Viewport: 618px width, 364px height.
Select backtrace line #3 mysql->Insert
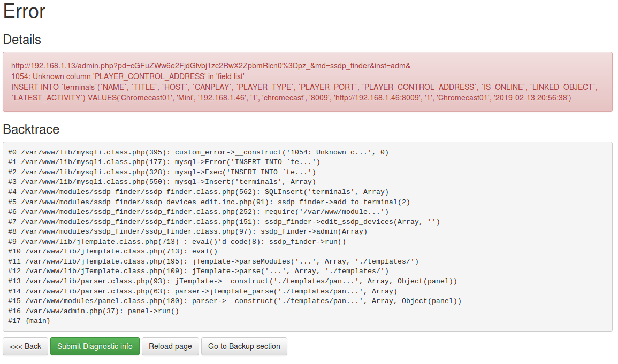pyautogui.click(x=162, y=182)
